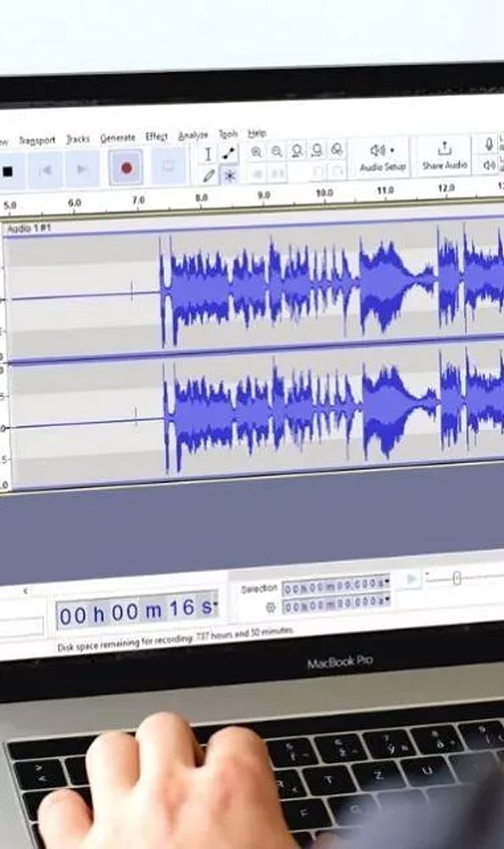Open the time display format dropdown arrow
This screenshot has height=849, width=504.
tap(216, 603)
